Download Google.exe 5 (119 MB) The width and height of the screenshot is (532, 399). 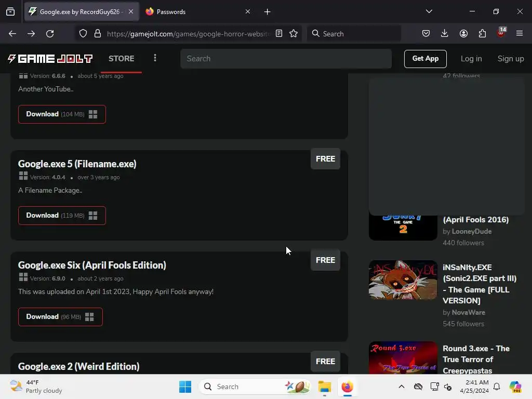(x=62, y=216)
